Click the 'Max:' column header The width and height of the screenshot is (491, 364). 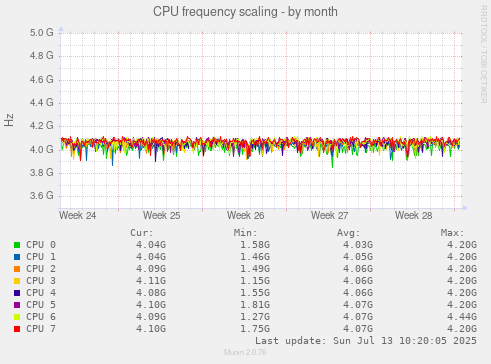point(452,233)
